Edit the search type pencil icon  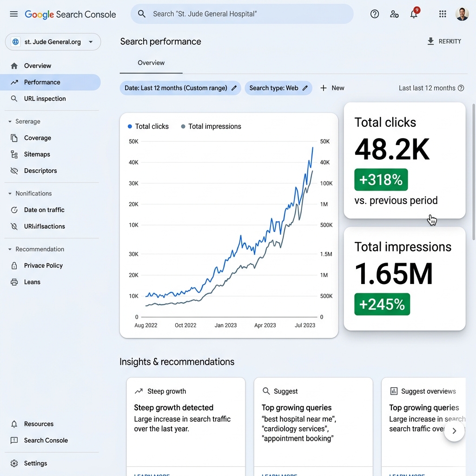click(305, 88)
